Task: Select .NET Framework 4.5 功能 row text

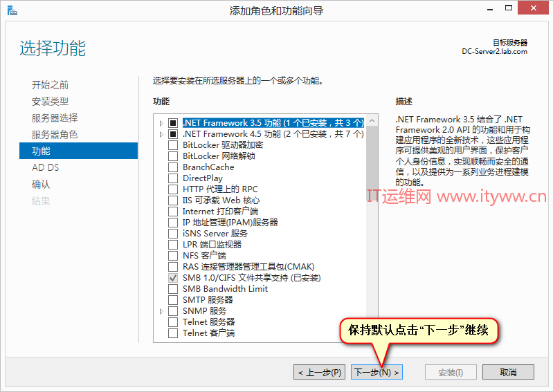Action: point(273,134)
